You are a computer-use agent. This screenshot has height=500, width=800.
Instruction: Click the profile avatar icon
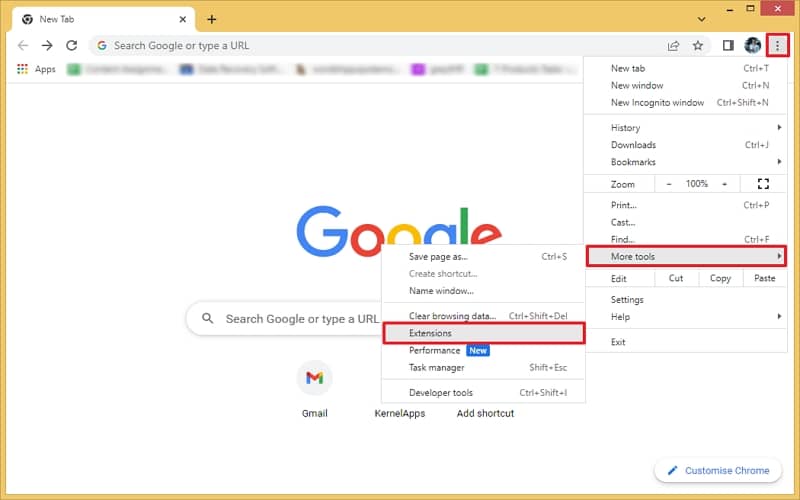[753, 45]
